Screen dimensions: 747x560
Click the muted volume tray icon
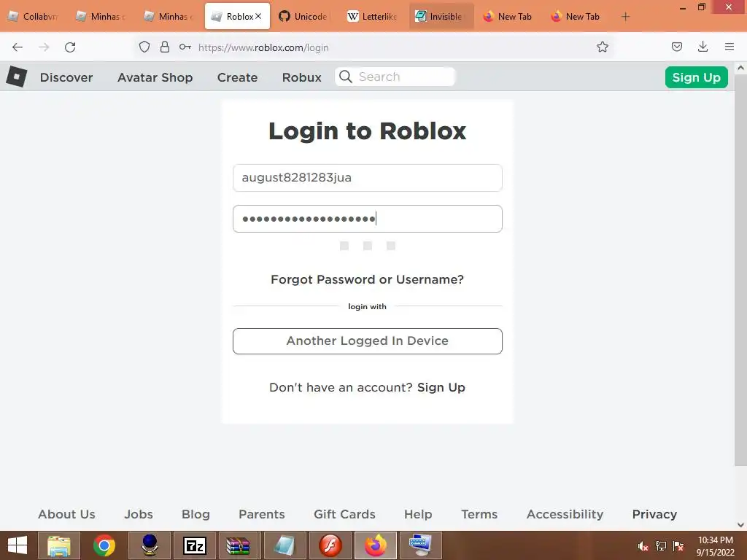tap(643, 546)
